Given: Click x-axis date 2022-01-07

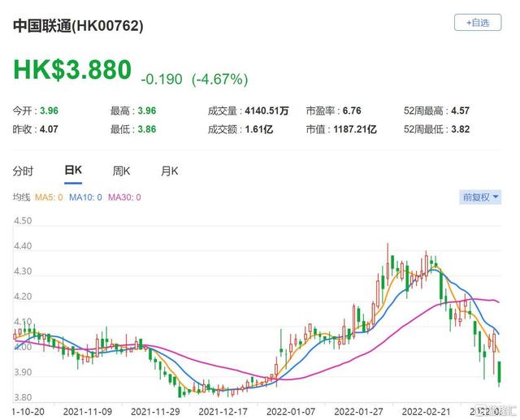Looking at the screenshot, I should click(291, 412).
